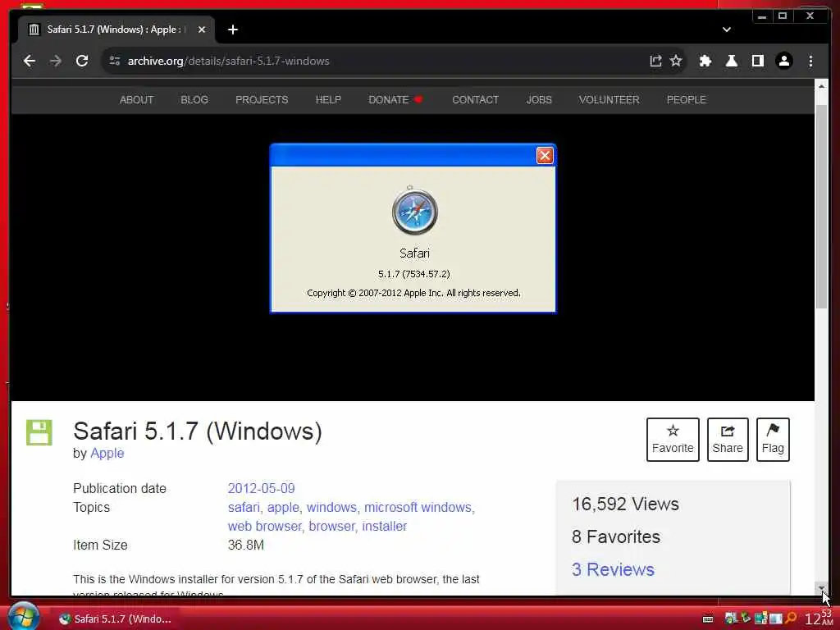Click the Safari compass icon image

pyautogui.click(x=414, y=211)
